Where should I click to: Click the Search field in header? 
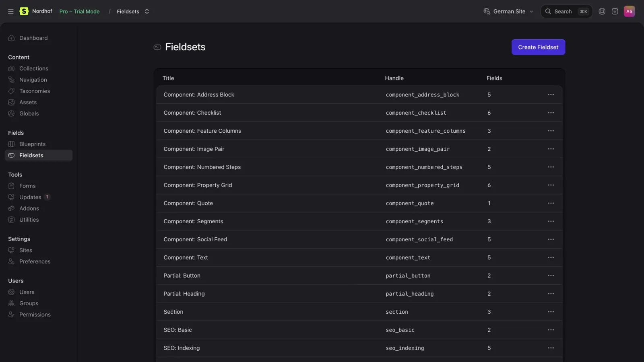coord(566,11)
